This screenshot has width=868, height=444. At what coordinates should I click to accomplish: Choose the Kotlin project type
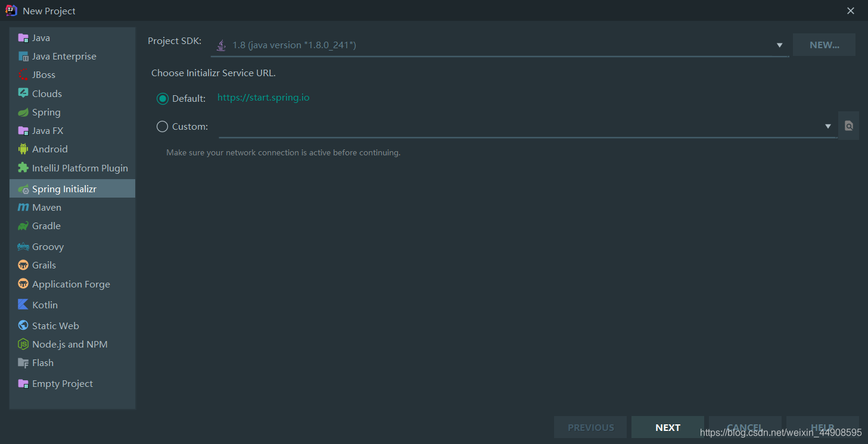[x=72, y=305]
